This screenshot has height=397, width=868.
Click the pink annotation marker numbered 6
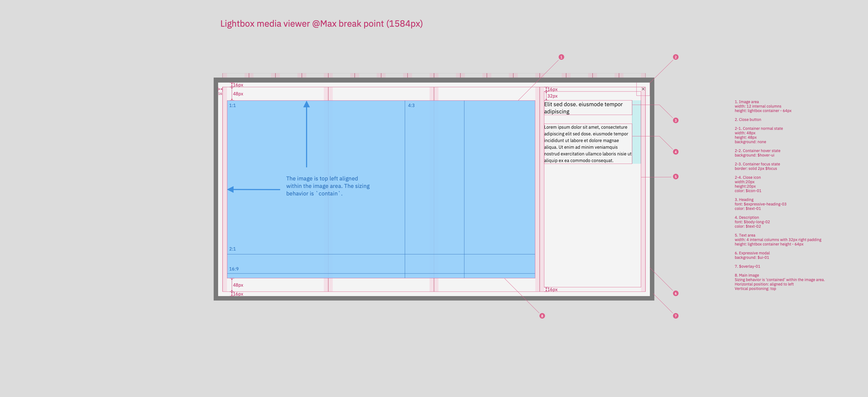pos(675,293)
